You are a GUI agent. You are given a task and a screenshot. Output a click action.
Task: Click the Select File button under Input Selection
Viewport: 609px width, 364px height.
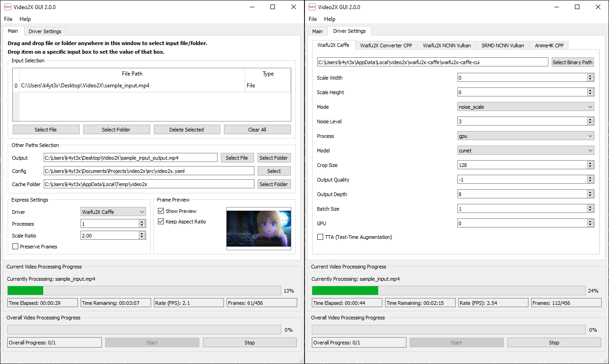[x=46, y=130]
